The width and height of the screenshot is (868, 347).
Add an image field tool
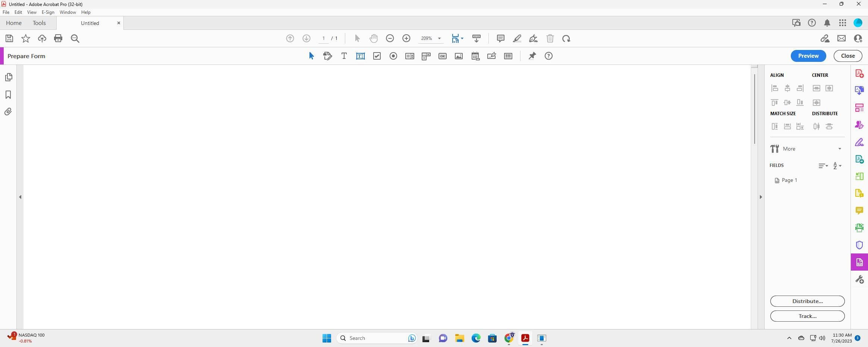click(459, 56)
